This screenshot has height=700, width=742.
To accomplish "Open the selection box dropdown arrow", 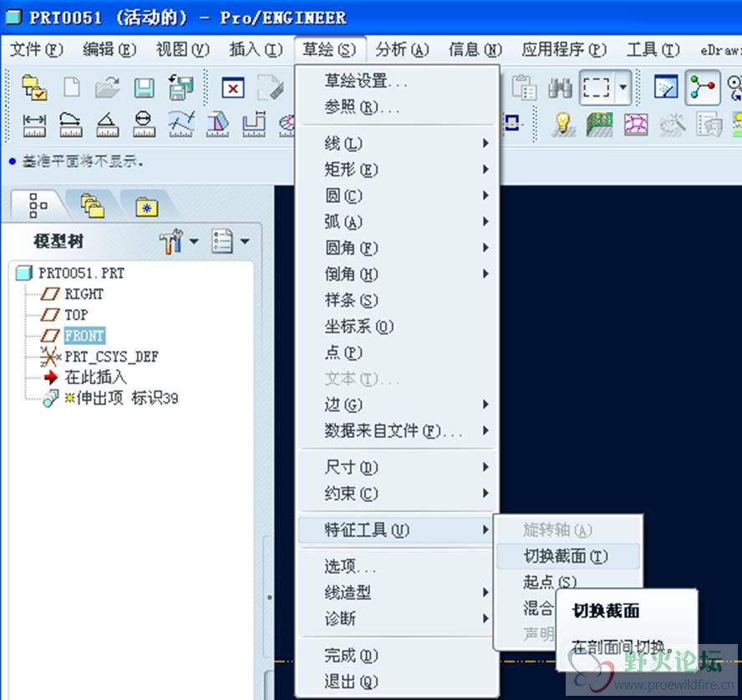I will pyautogui.click(x=623, y=87).
